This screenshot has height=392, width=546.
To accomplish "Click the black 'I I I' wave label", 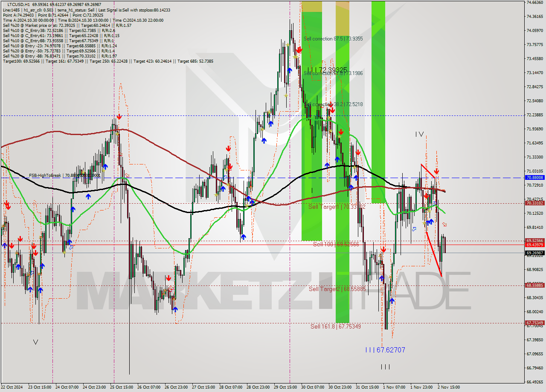I will pos(385,366).
